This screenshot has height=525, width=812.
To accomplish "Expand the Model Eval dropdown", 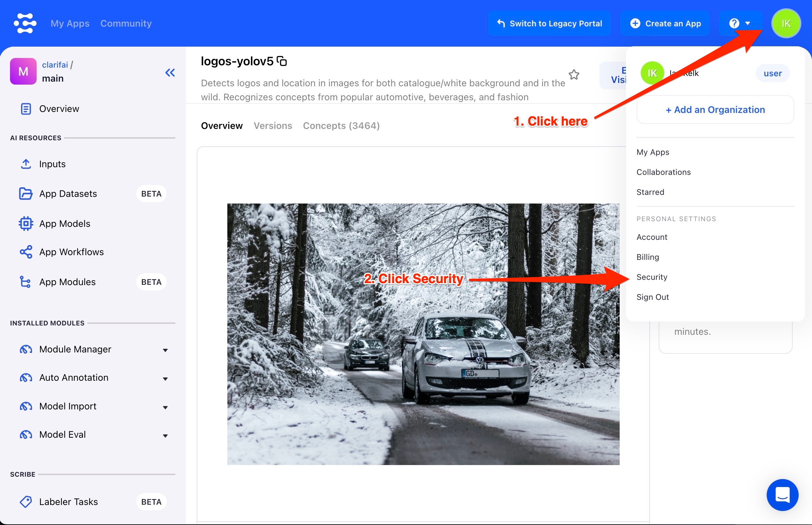I will 165,436.
